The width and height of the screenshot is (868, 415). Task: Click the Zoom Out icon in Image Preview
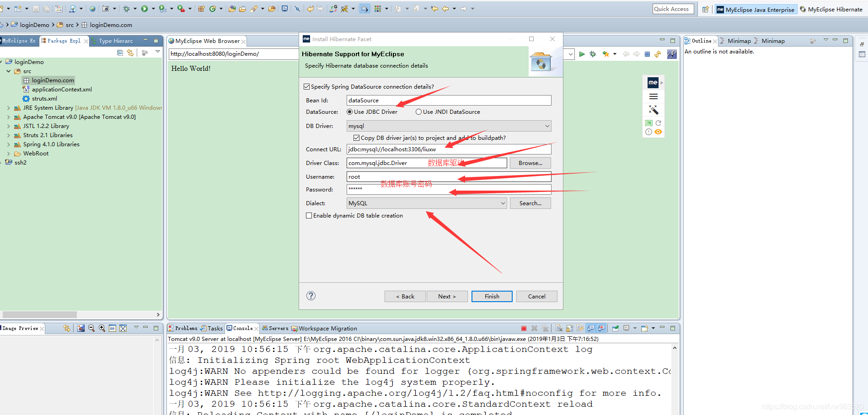[91, 328]
